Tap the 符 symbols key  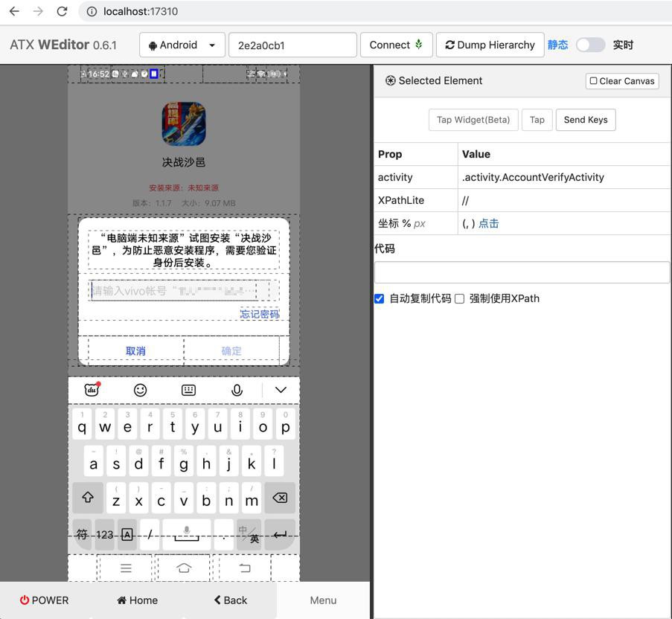point(82,535)
